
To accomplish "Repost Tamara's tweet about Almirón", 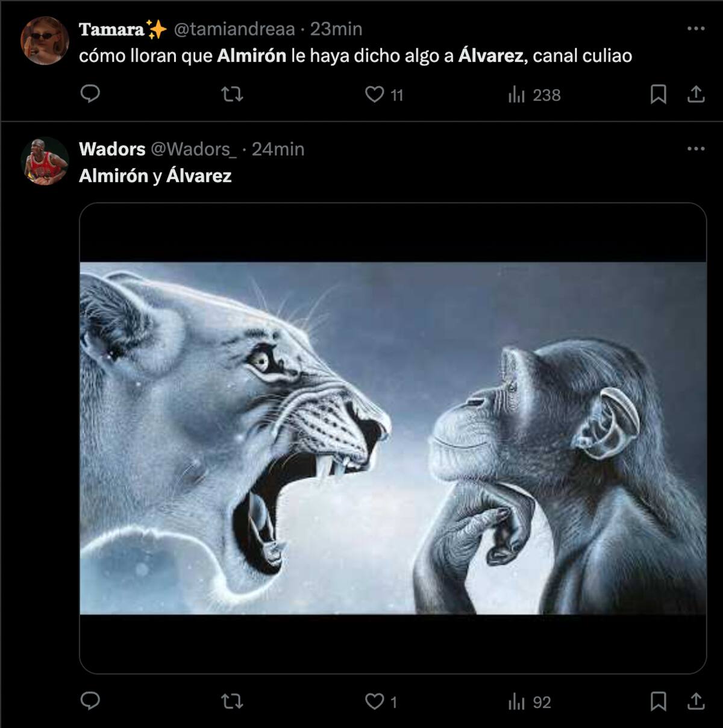I will coord(232,94).
